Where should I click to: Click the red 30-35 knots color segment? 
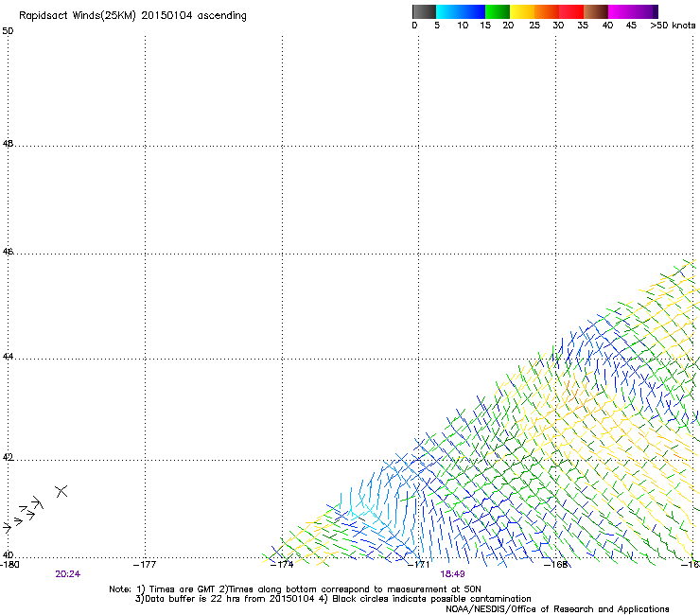(x=571, y=11)
